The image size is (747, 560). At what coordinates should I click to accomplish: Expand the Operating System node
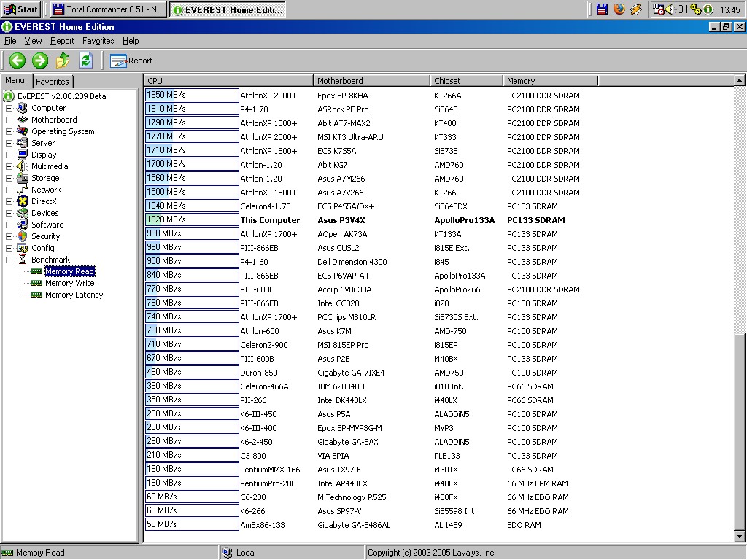tap(9, 131)
